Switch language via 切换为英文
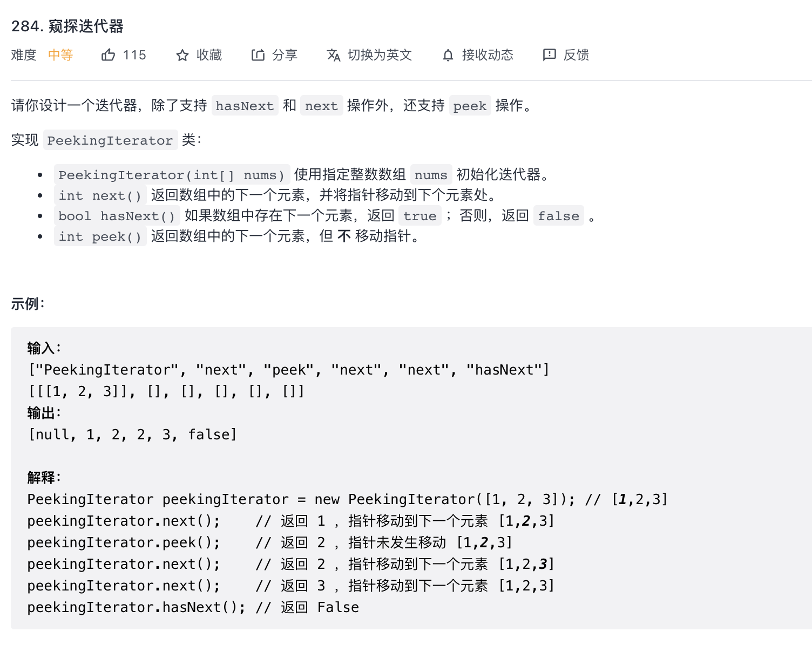Viewport: 812px width, 652px height. point(380,55)
